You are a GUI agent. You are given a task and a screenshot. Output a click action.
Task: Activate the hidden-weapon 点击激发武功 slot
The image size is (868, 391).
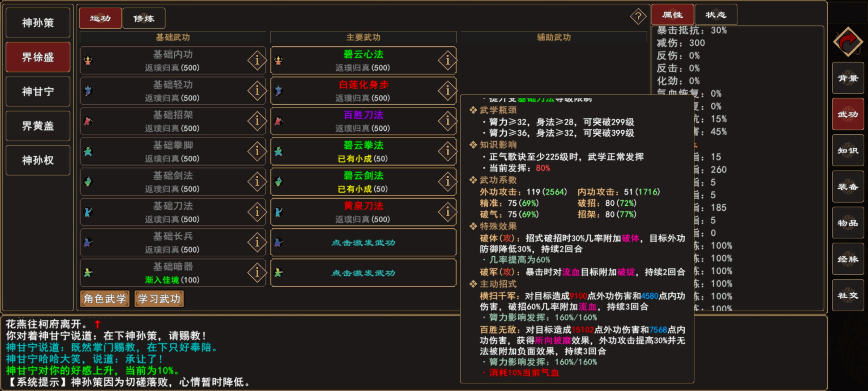point(363,273)
